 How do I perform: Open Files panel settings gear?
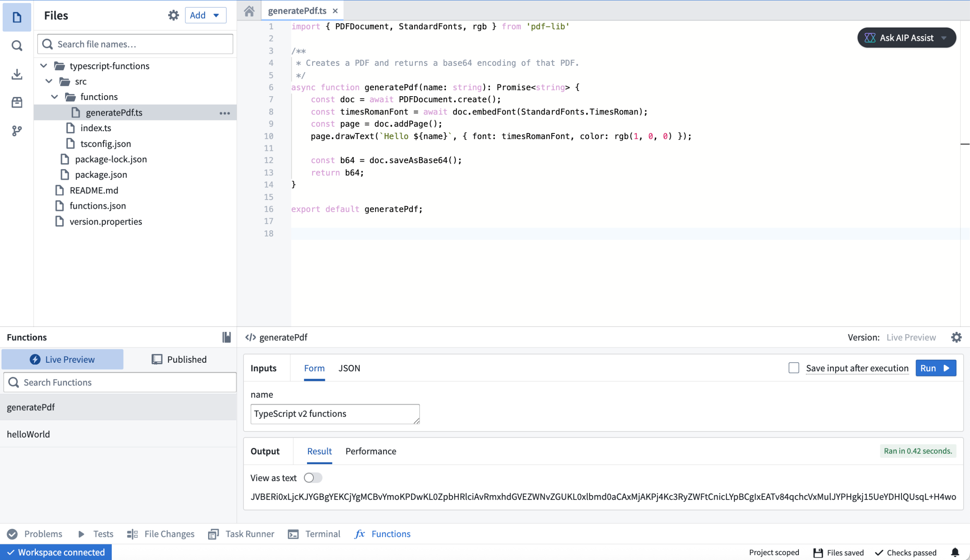point(173,15)
